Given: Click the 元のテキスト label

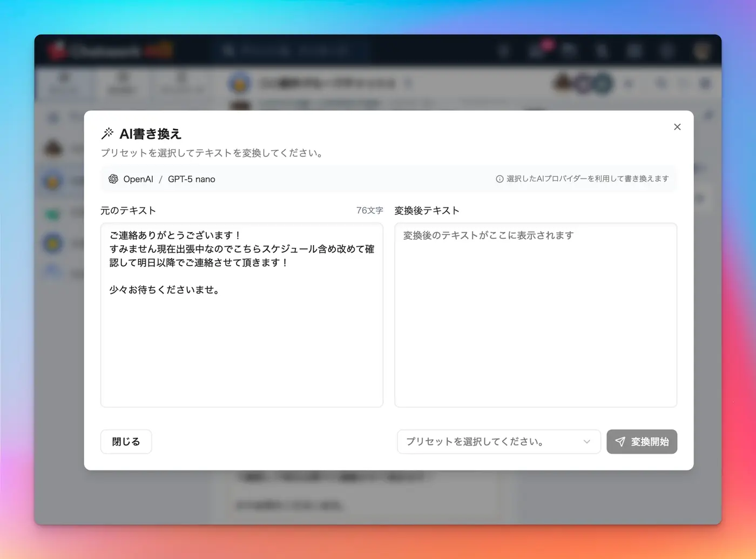Looking at the screenshot, I should point(128,210).
